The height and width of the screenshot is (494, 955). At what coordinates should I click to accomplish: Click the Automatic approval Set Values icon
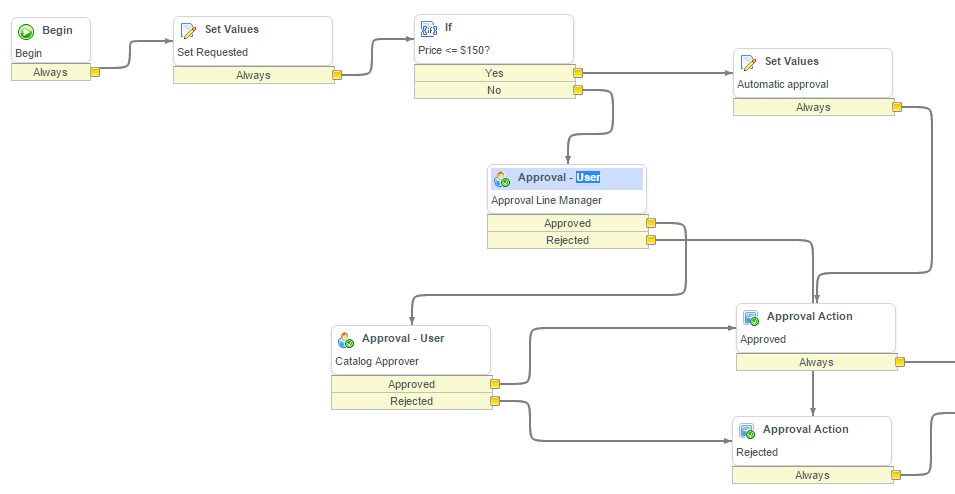pos(748,63)
